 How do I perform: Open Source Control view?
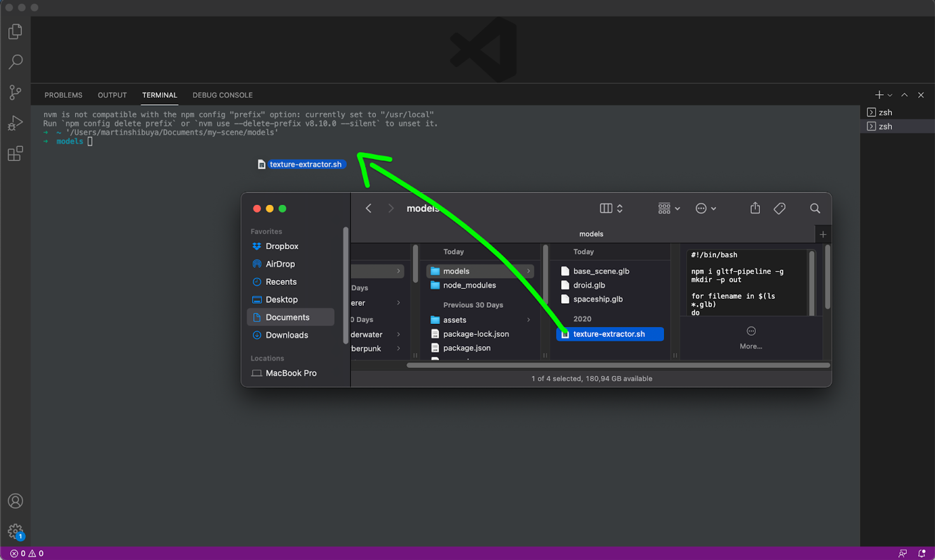pyautogui.click(x=15, y=92)
